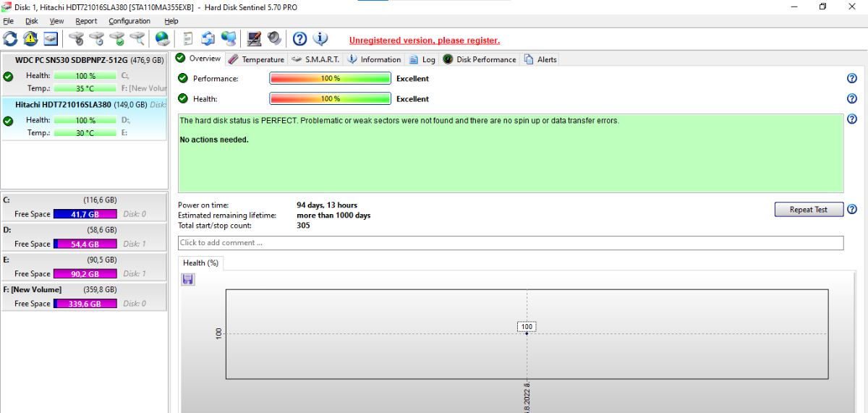Click the speaker sound toolbar icon
This screenshot has height=413, width=868.
click(274, 39)
